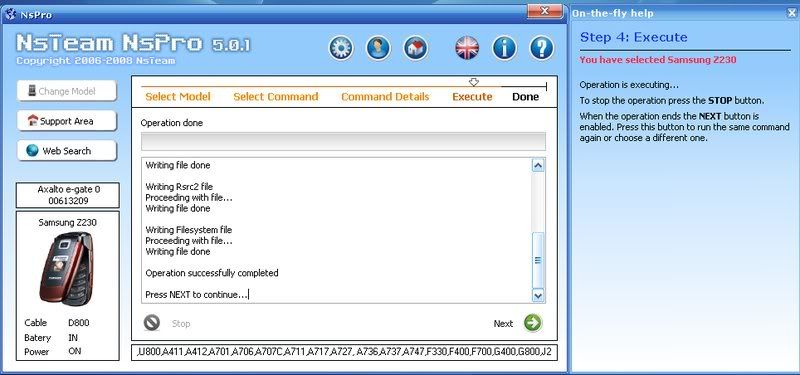Click the Power 'ON' value
Image resolution: width=800 pixels, height=375 pixels.
pyautogui.click(x=74, y=352)
